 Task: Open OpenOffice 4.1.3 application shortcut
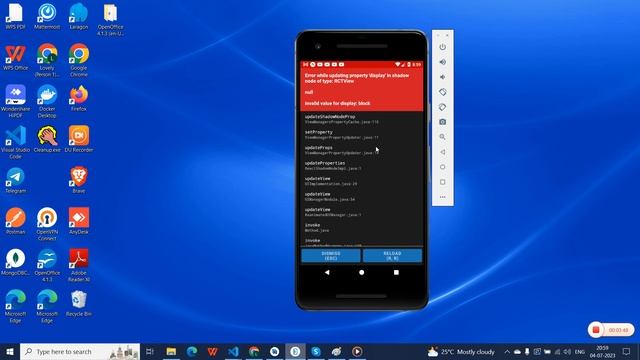click(x=47, y=265)
